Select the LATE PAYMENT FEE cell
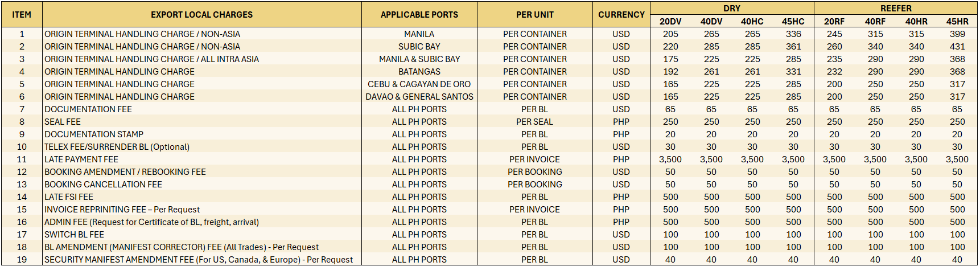 [81, 159]
